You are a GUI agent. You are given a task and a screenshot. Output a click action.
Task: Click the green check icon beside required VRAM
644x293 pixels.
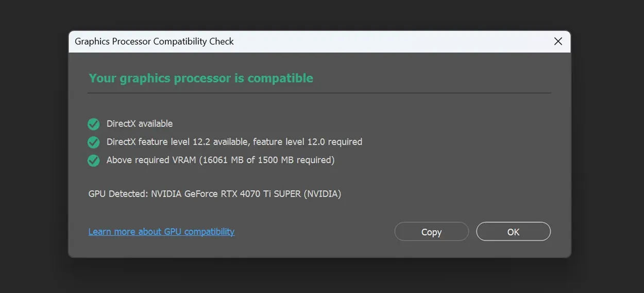click(93, 161)
